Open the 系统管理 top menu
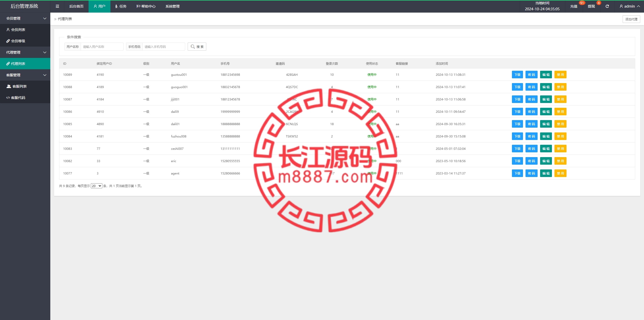The height and width of the screenshot is (320, 644). (x=173, y=6)
